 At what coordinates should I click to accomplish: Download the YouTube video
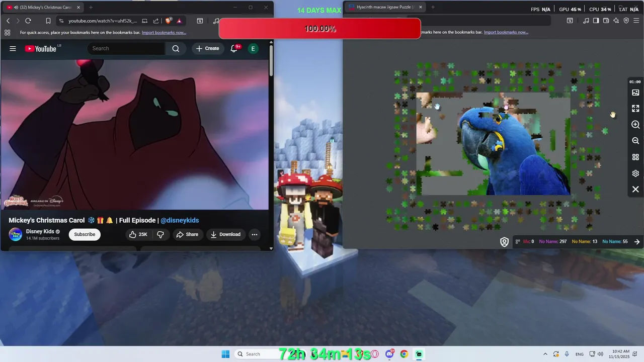[x=225, y=234]
